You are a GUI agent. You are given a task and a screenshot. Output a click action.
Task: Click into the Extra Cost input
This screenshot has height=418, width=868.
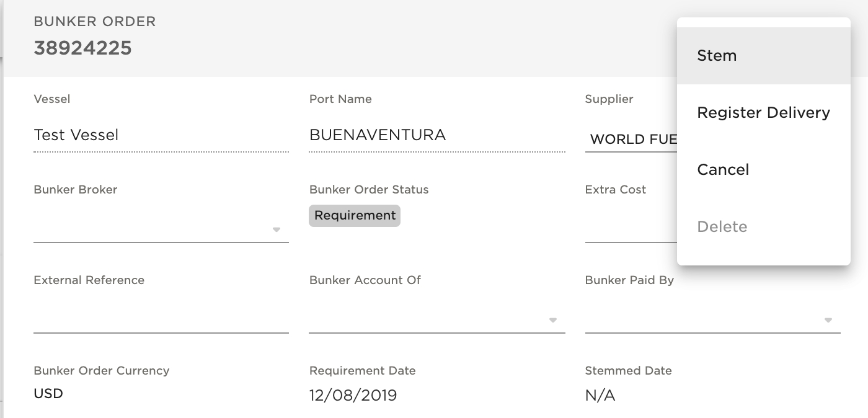click(630, 229)
